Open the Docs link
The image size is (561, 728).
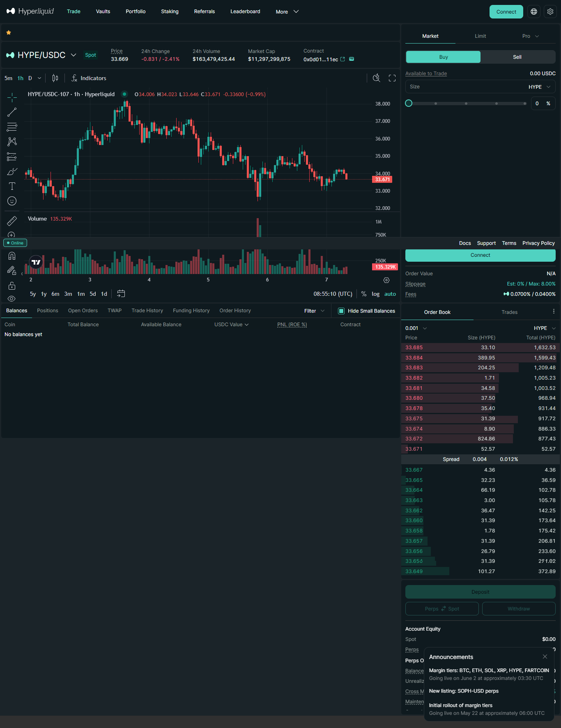(465, 243)
